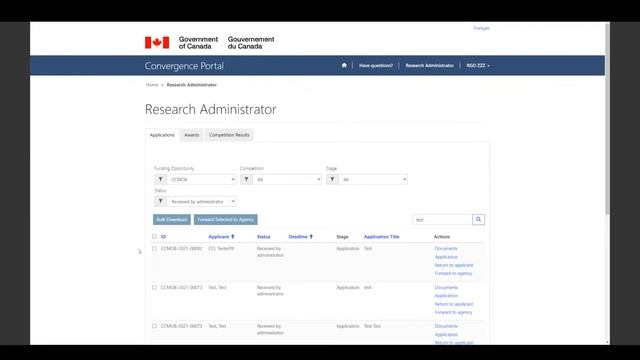
Task: Open the Status dropdown showing Received by administrator
Action: (x=201, y=201)
